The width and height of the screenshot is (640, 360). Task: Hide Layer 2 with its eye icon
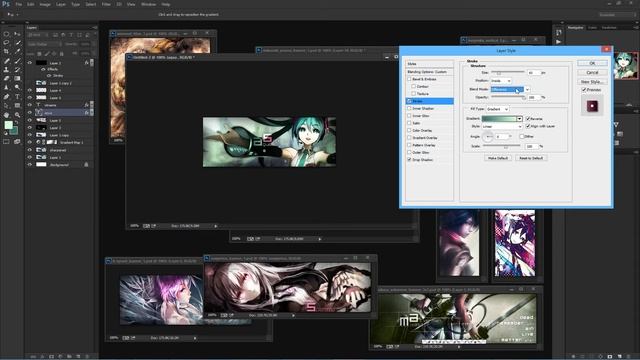click(29, 63)
